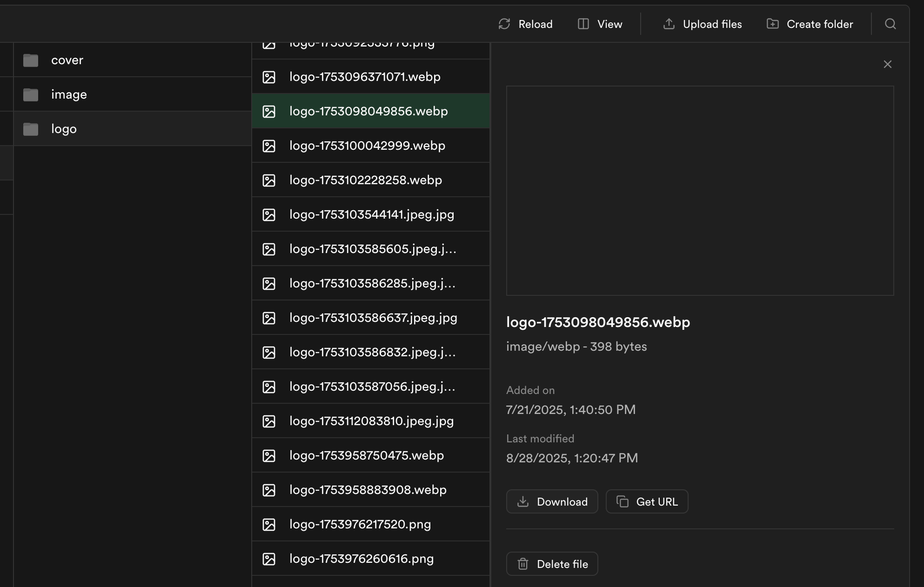Viewport: 924px width, 587px height.
Task: Click the Create folder icon button
Action: [x=773, y=24]
